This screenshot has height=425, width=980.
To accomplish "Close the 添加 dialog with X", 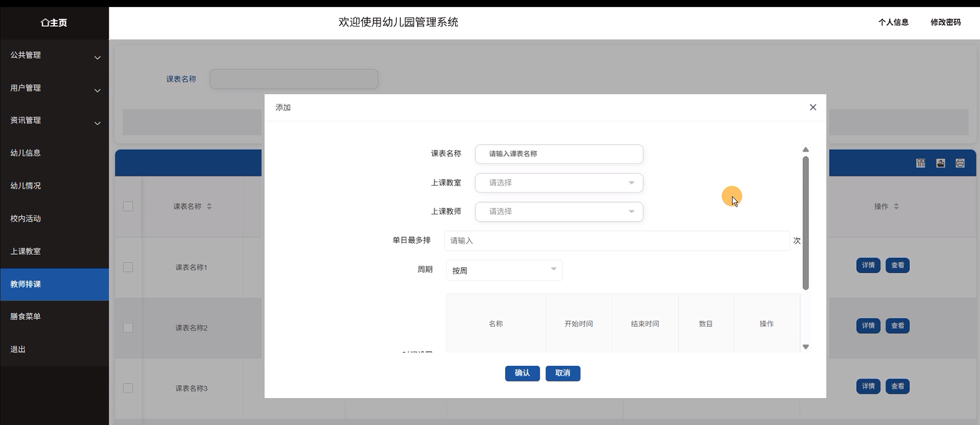I will [x=813, y=107].
